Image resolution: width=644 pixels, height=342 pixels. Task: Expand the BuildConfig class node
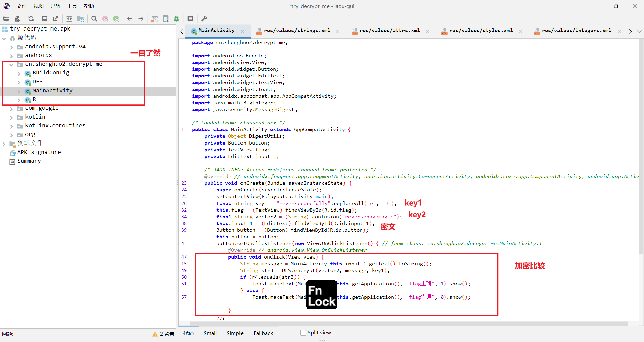pos(19,73)
